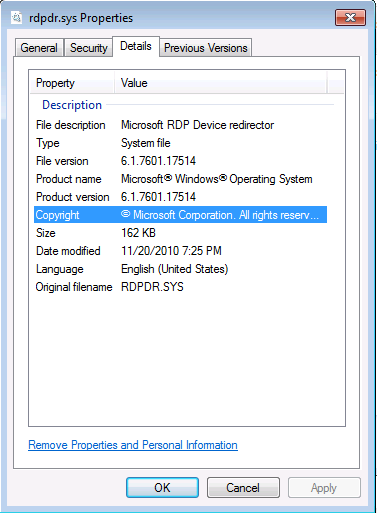Click the Value column header

[221, 83]
